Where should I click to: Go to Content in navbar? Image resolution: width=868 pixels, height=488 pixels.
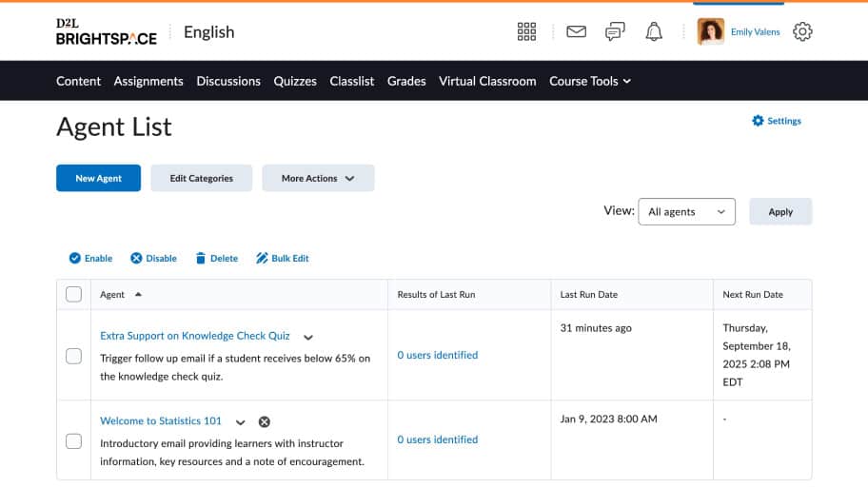pos(79,82)
